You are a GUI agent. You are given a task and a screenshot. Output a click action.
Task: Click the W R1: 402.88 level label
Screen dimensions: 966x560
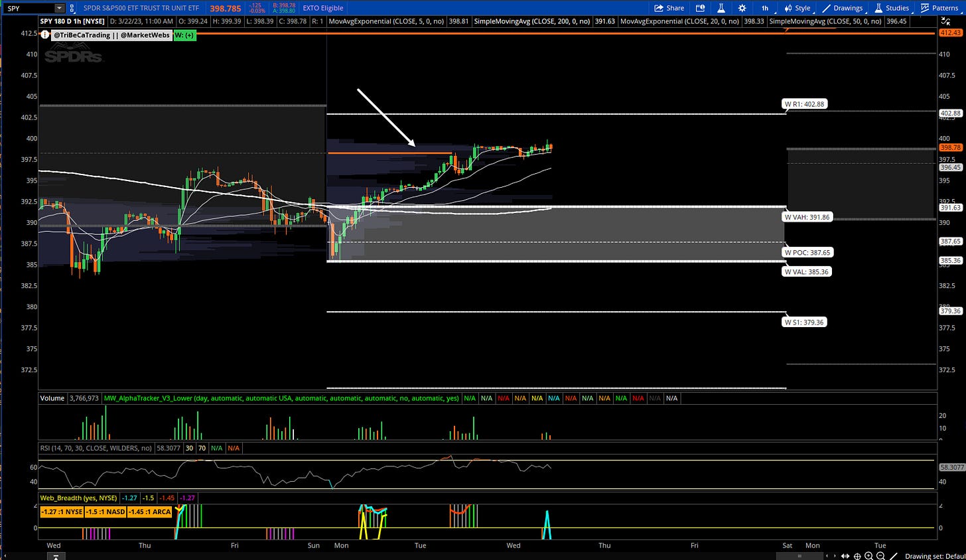pyautogui.click(x=803, y=104)
